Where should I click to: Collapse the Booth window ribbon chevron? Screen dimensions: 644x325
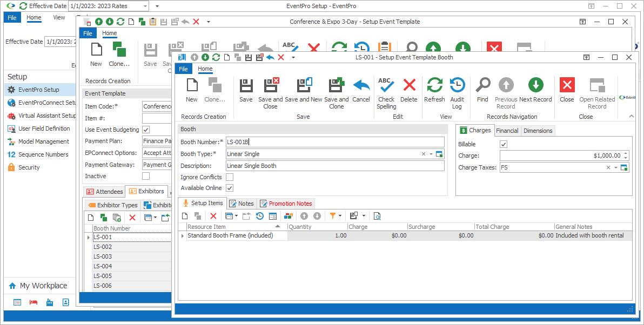pyautogui.click(x=631, y=117)
